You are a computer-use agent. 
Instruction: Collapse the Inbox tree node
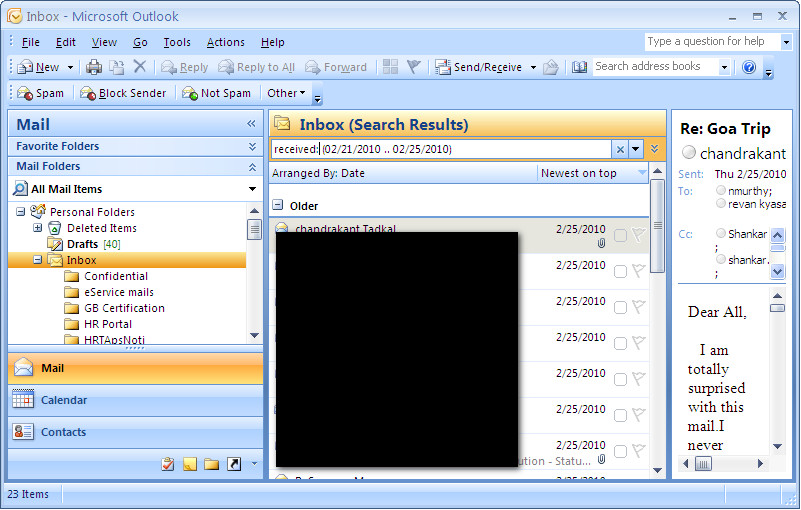37,260
